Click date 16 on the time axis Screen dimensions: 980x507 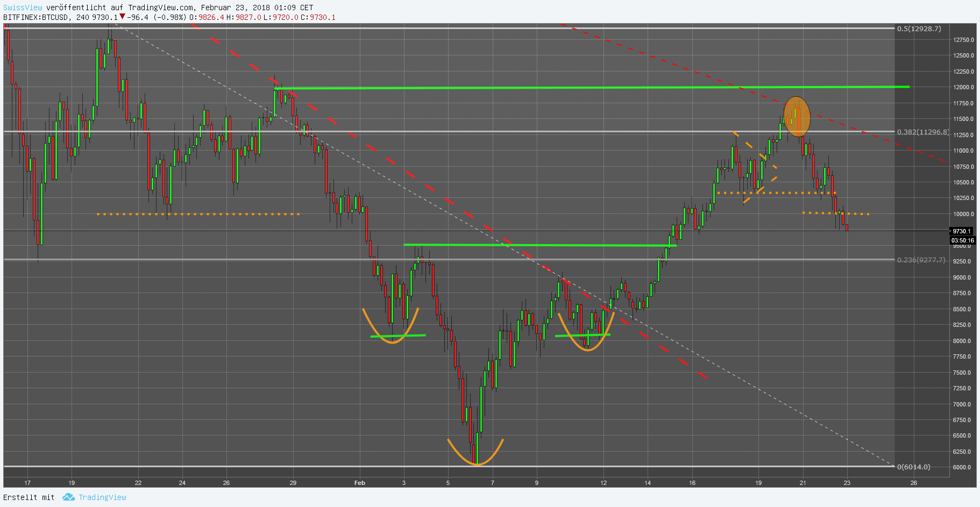click(x=692, y=483)
